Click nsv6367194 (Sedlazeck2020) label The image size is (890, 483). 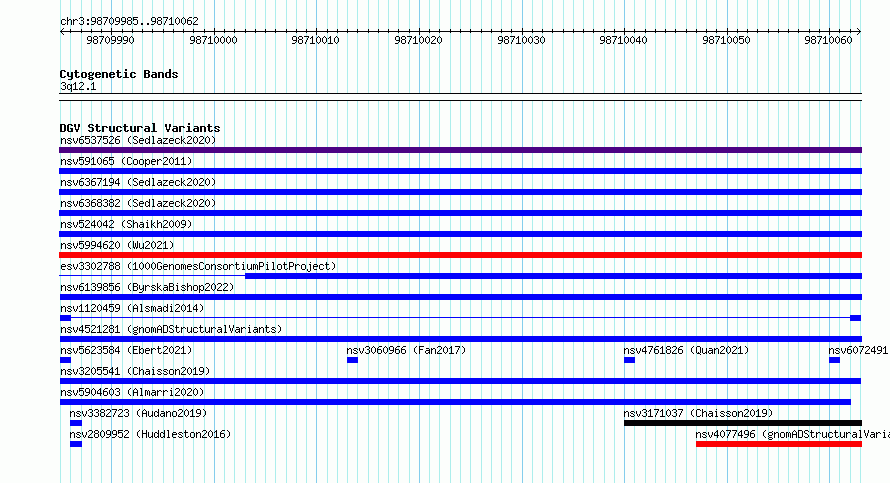138,182
